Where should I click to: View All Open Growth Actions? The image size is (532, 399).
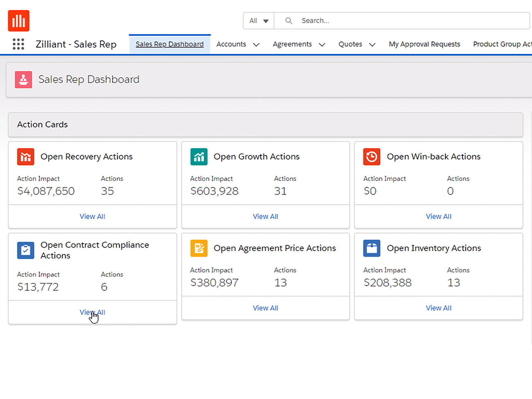pos(265,216)
